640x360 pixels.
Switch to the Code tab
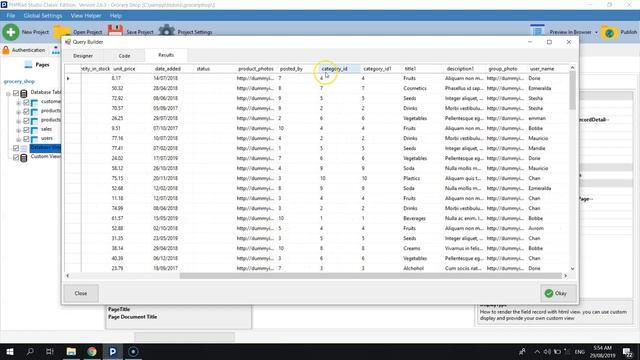(124, 56)
